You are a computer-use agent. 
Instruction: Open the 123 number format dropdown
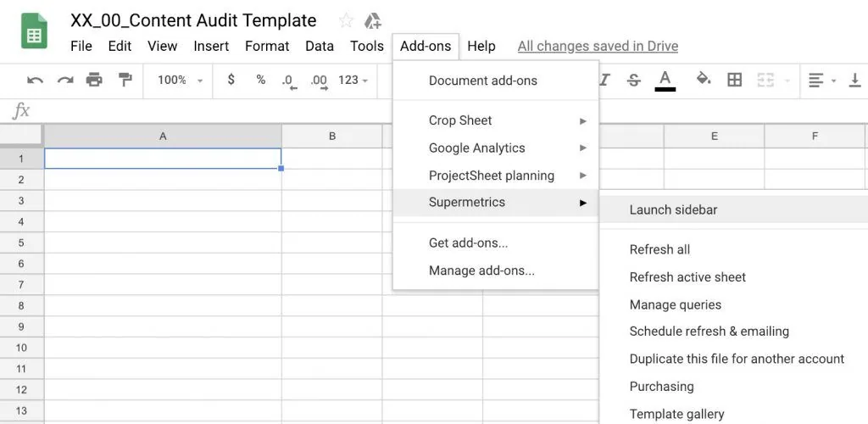[353, 81]
